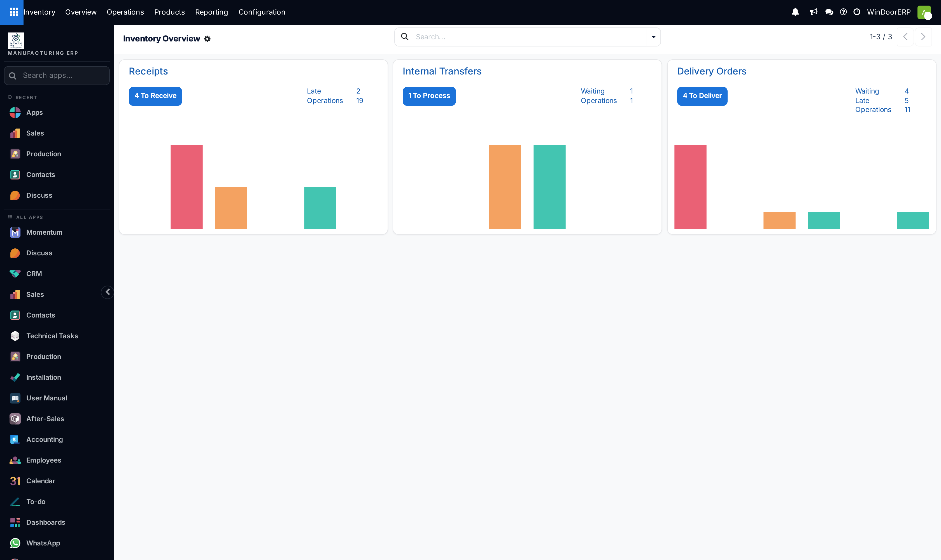The height and width of the screenshot is (560, 941).
Task: Click the 4 To Receive button
Action: coord(155,96)
